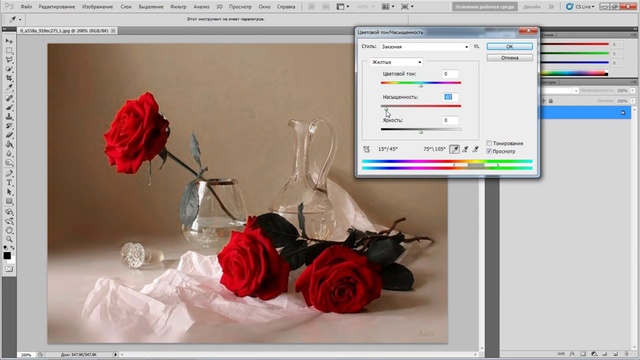Open the Окно menu
This screenshot has width=640, height=360.
264,7
